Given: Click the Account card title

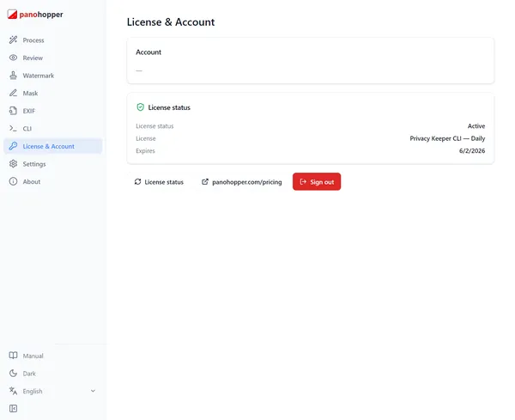Looking at the screenshot, I should [x=148, y=52].
